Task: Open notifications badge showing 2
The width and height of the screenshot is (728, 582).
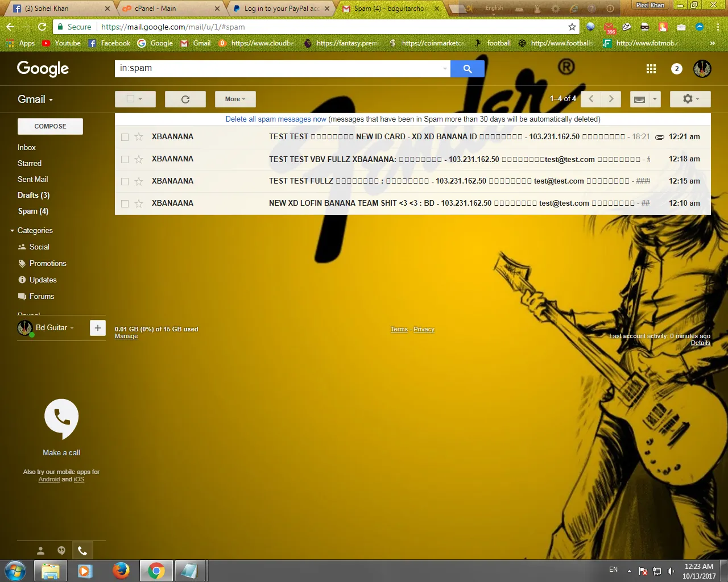Action: click(x=676, y=69)
